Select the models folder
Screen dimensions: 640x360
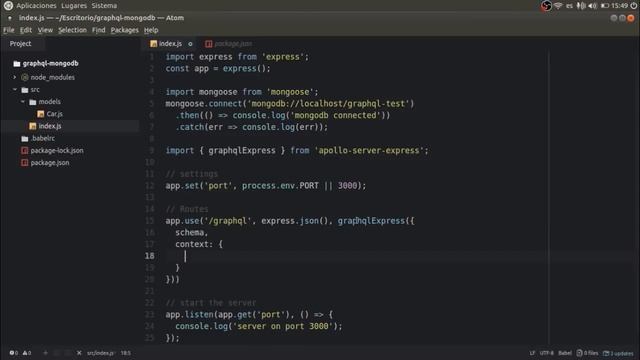49,102
